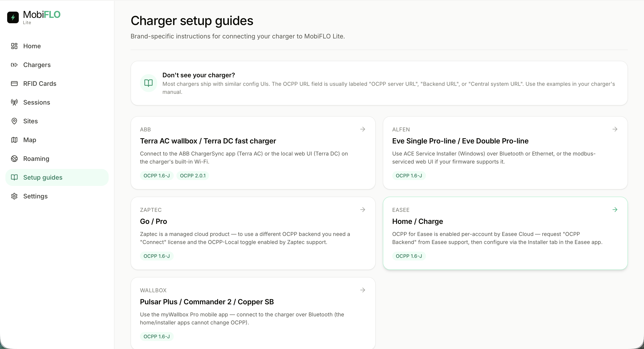Click the Map folded-map icon
This screenshot has width=644, height=349.
(14, 140)
